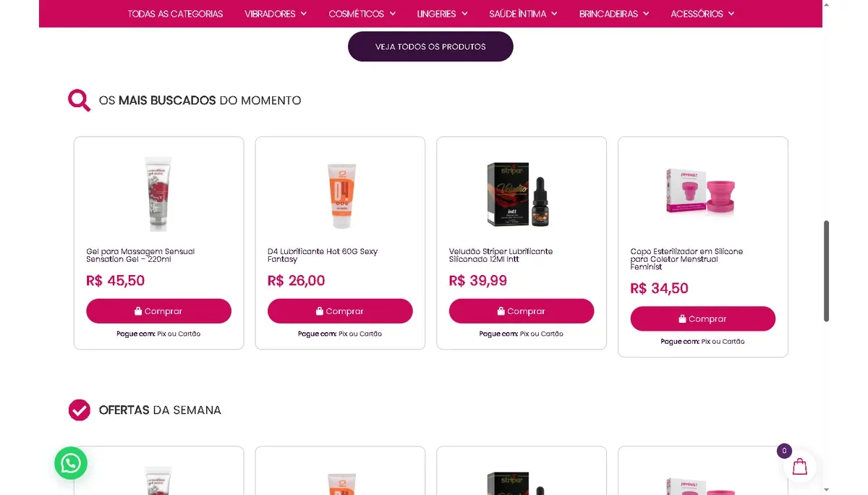Open the Brincadeiras menu
Viewport: 868px width, 495px height.
click(614, 14)
